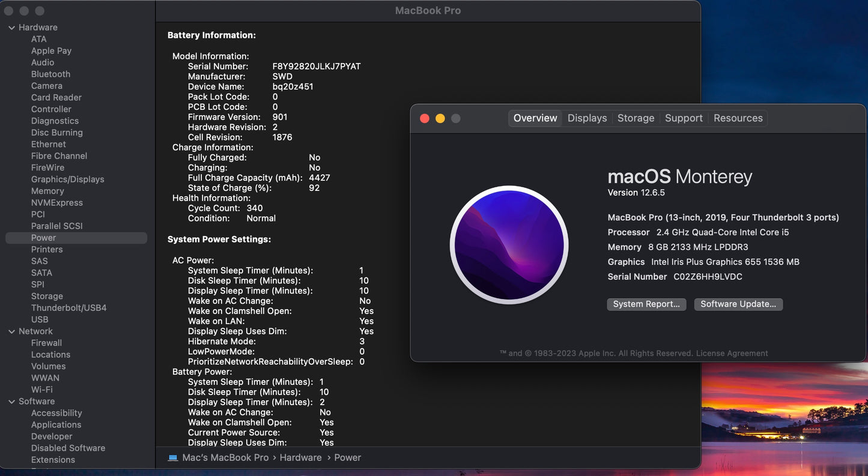
Task: Click Full Charge Capacity value 4427
Action: point(320,178)
